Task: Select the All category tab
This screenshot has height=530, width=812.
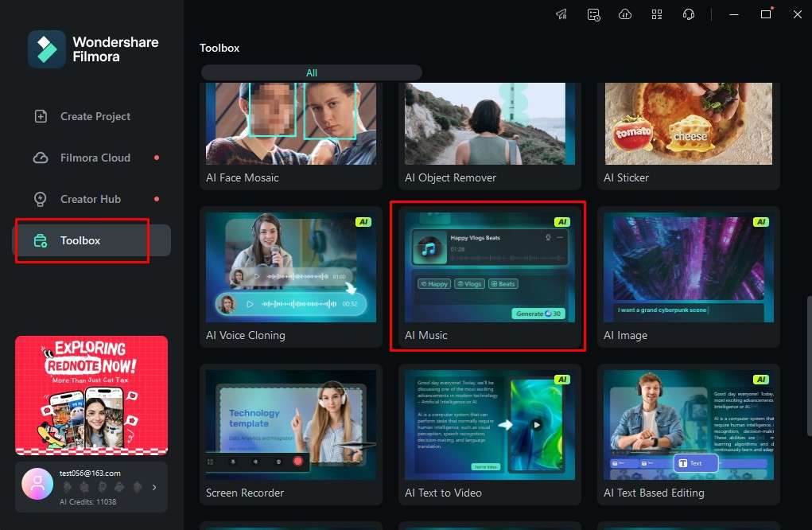Action: pos(311,72)
